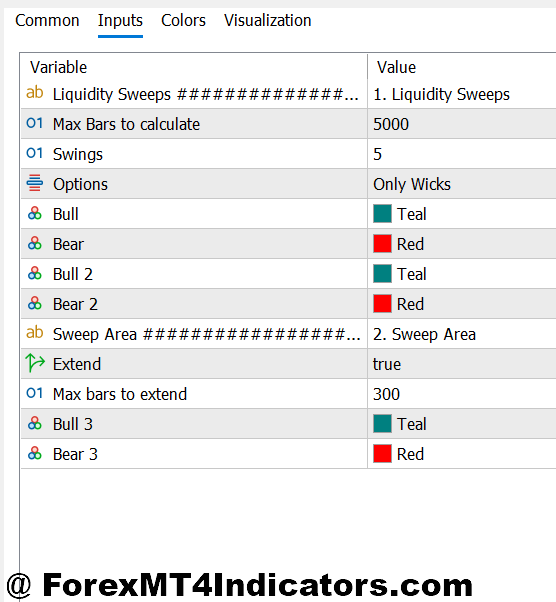Click the boolean arrow icon beside Extend
This screenshot has width=556, height=602.
click(35, 363)
